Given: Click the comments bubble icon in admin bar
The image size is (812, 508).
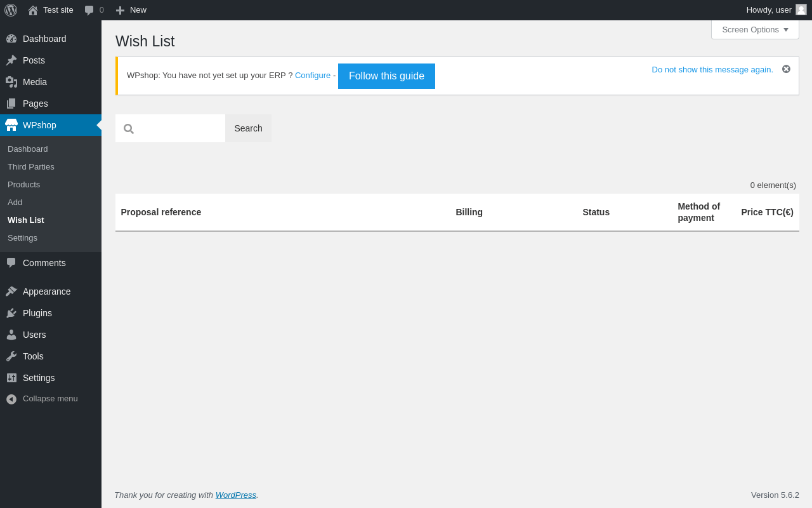Looking at the screenshot, I should [x=89, y=10].
